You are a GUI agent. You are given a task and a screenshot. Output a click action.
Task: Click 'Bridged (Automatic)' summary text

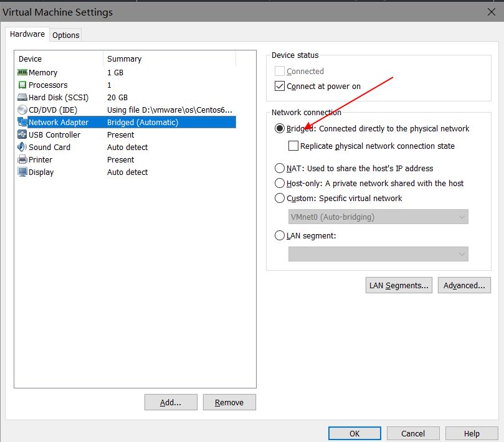(143, 123)
